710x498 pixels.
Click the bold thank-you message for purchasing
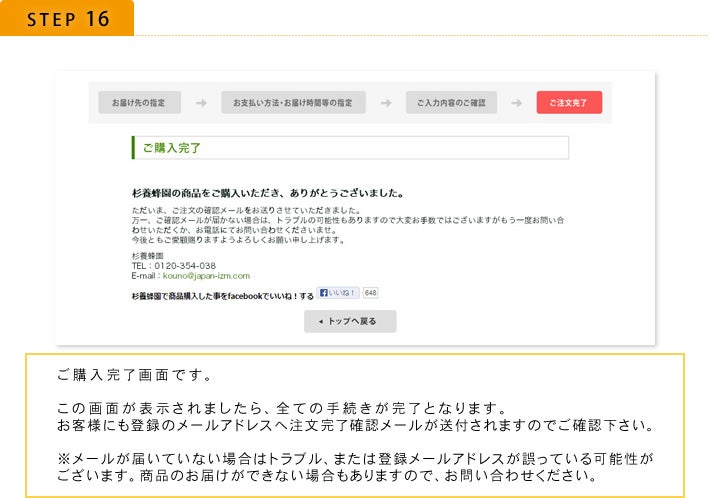click(x=267, y=193)
